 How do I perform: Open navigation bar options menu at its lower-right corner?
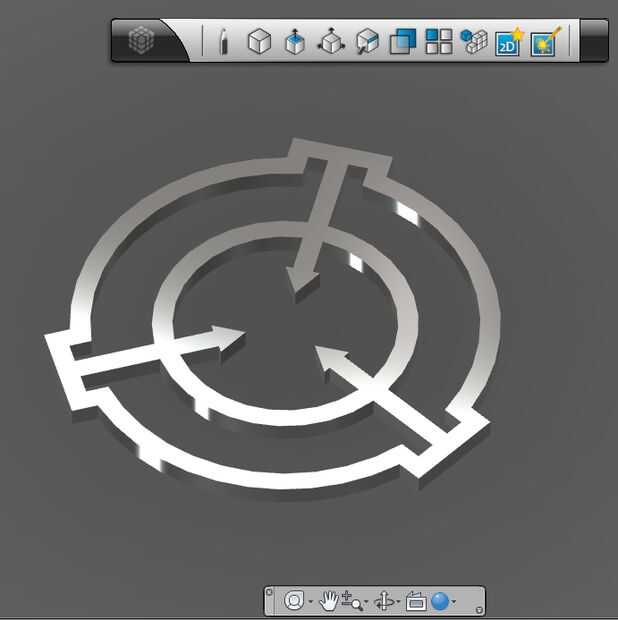click(479, 610)
